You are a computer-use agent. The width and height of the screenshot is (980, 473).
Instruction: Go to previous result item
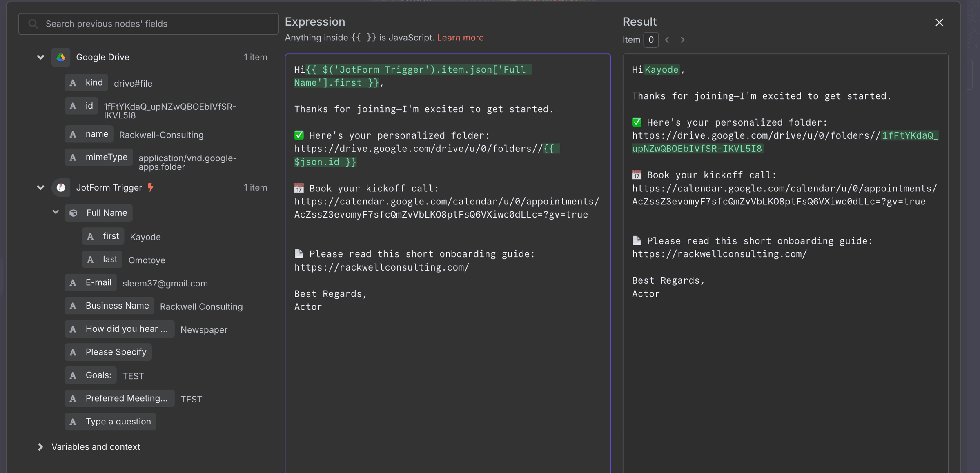[667, 40]
